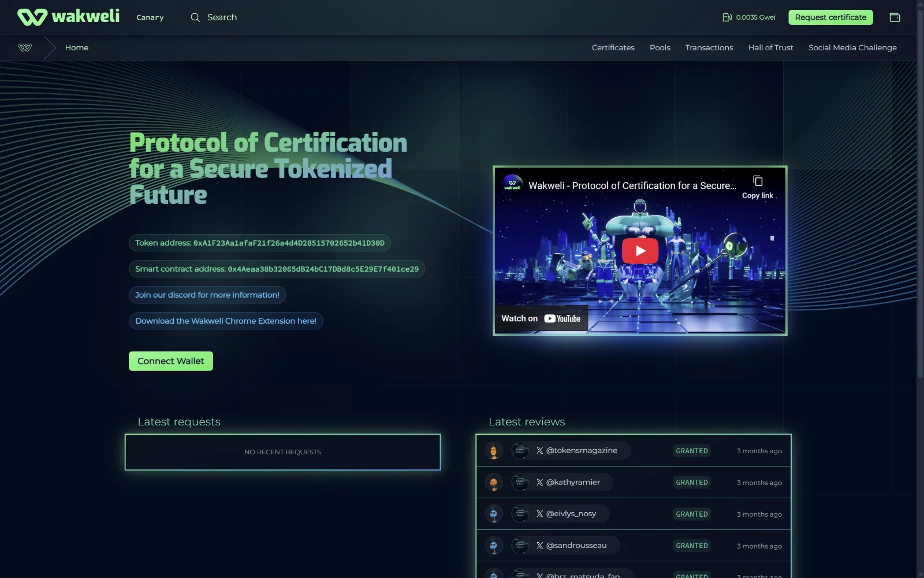Click the search magnifier icon
The image size is (924, 578).
click(x=195, y=17)
